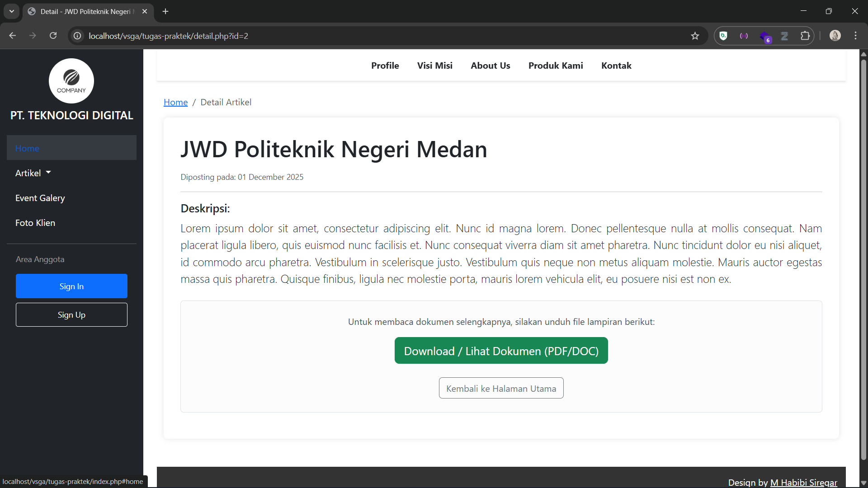Screen dimensions: 868x488
Task: Open the tab search dropdown arrow
Action: click(12, 11)
